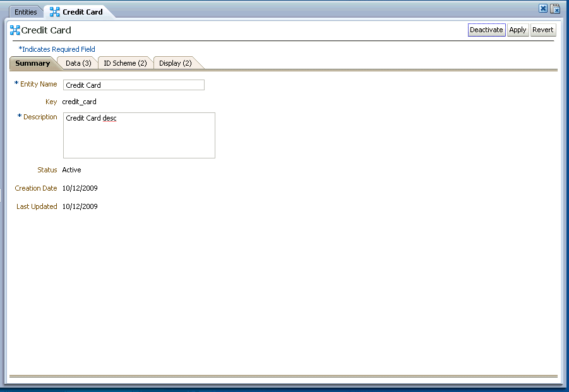View the Display (2) tab

coord(175,62)
